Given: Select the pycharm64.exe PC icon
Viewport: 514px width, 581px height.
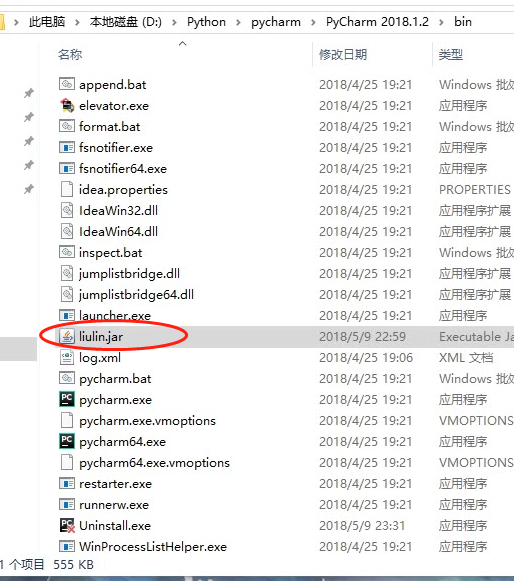Looking at the screenshot, I should 67,441.
